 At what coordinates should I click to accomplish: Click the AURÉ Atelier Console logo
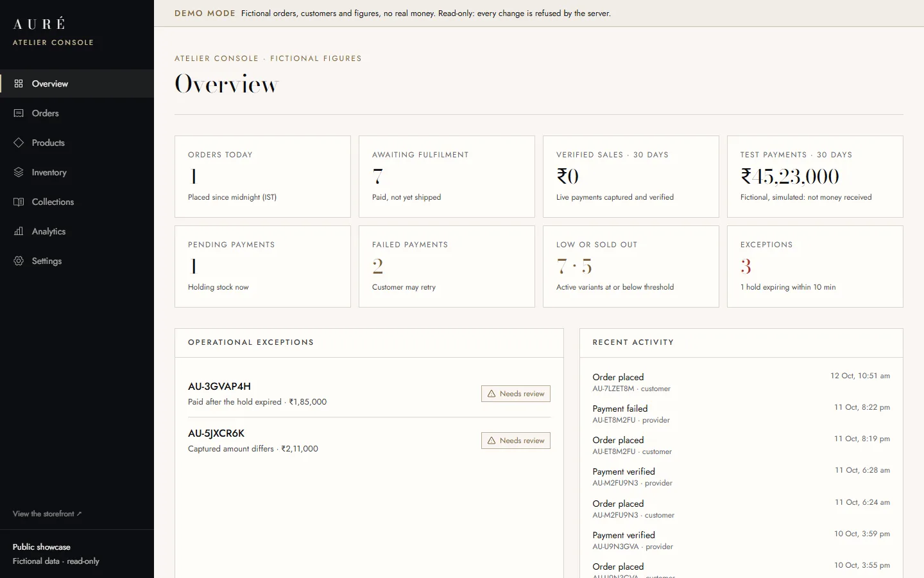(x=53, y=31)
